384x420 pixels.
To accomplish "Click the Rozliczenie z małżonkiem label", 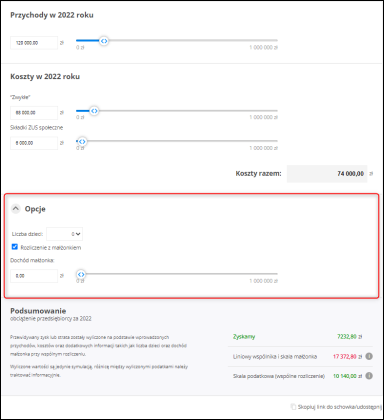I will click(x=51, y=247).
